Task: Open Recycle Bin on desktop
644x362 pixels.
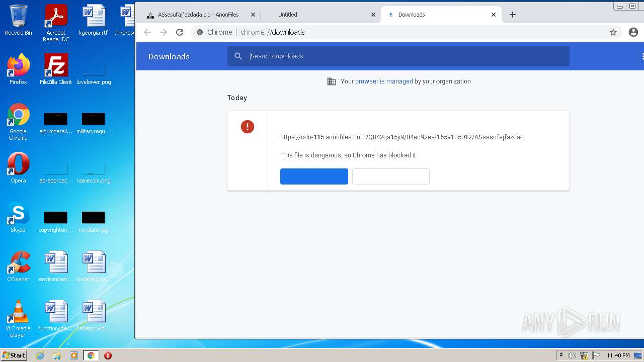Action: (18, 21)
